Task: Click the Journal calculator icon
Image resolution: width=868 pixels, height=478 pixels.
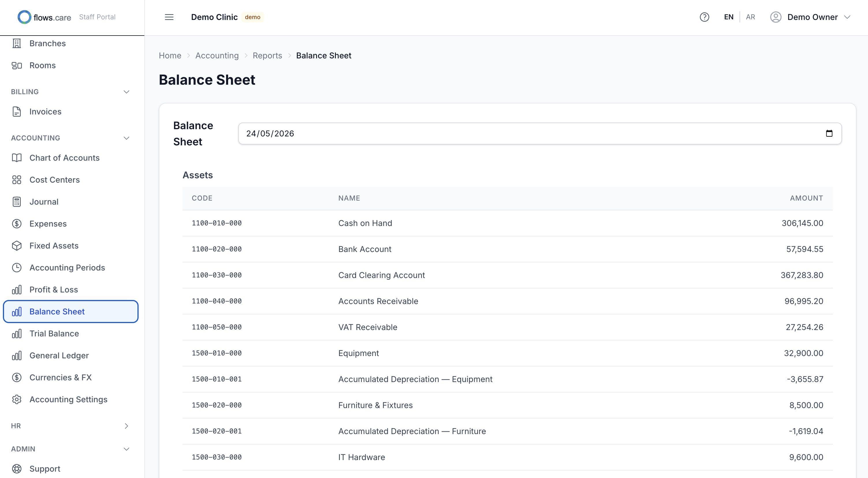Action: [16, 202]
